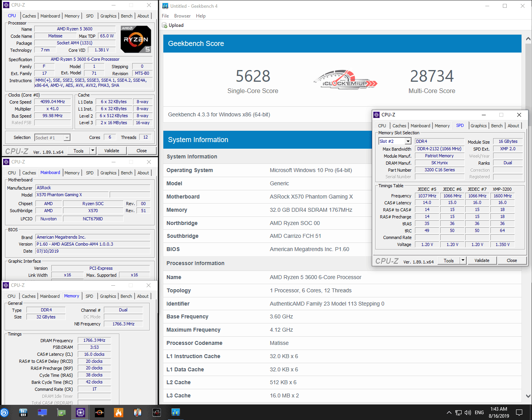Expand the Tools dropdown arrow in SPD window
The image size is (532, 420).
463,260
